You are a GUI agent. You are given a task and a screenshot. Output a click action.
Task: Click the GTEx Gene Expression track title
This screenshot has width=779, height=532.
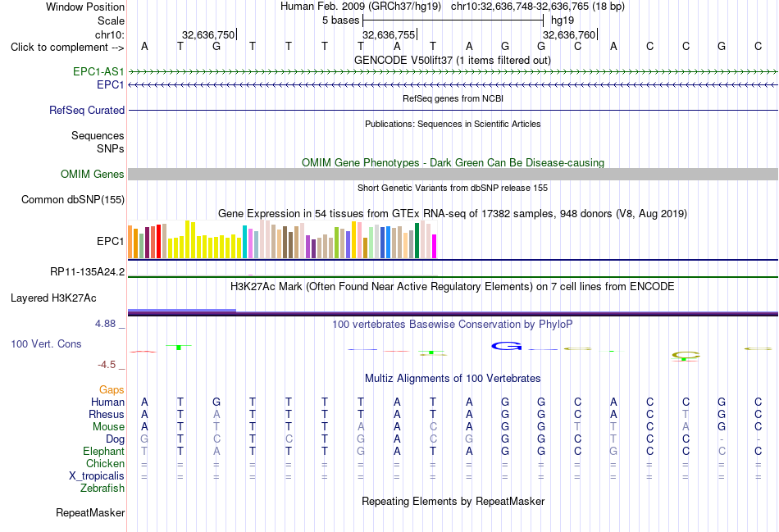pos(453,214)
